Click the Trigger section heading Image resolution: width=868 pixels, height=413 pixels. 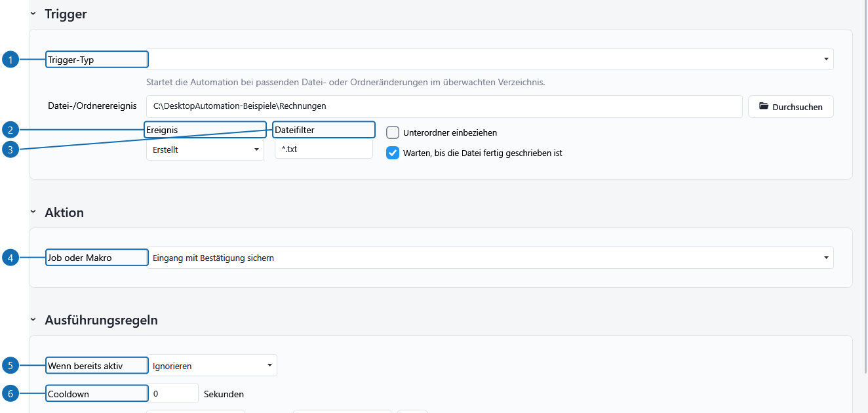(66, 14)
